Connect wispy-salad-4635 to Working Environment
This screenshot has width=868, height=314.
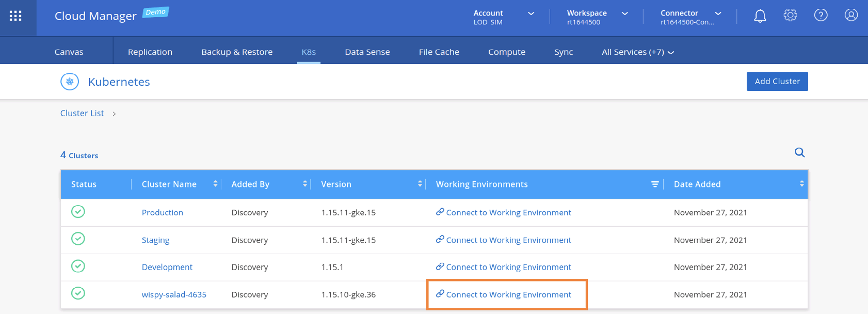(504, 294)
